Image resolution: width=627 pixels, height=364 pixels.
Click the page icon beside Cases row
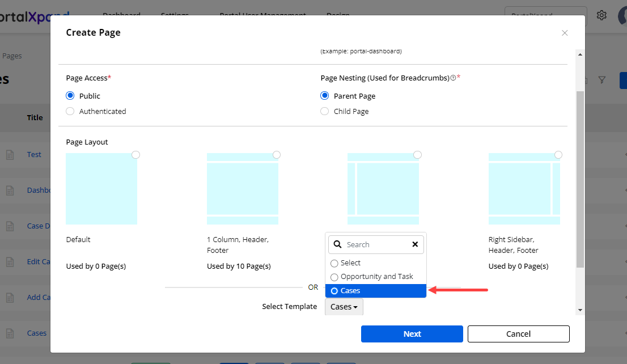tap(10, 333)
